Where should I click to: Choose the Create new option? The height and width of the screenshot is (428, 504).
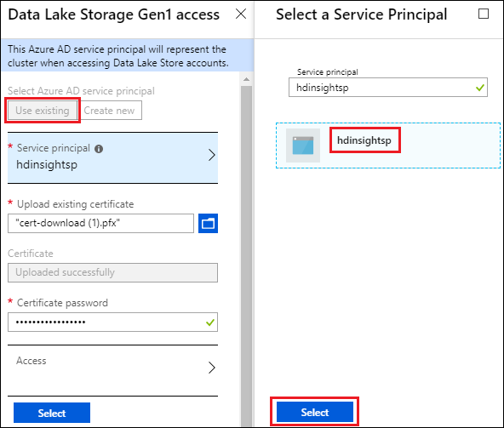point(109,111)
